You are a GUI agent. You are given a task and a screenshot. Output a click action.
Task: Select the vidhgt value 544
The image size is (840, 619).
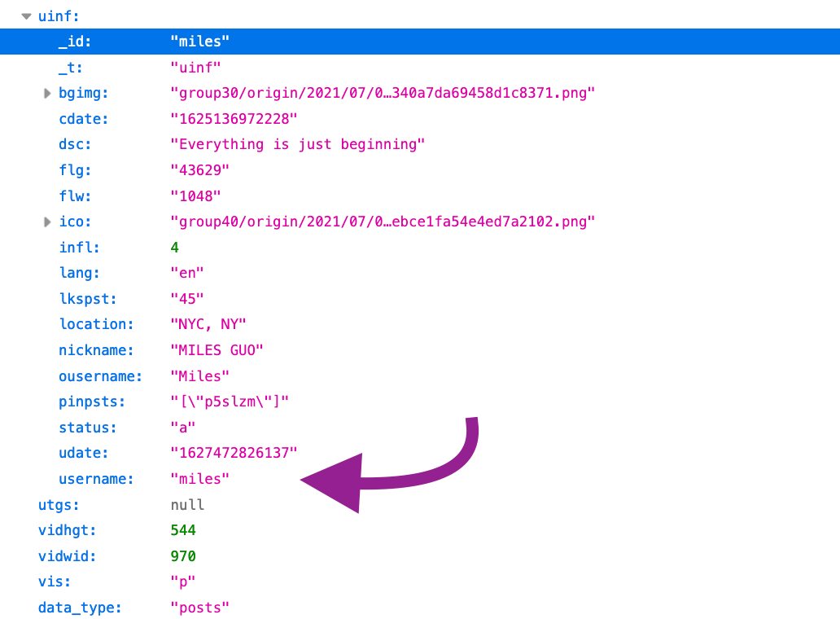tap(185, 529)
